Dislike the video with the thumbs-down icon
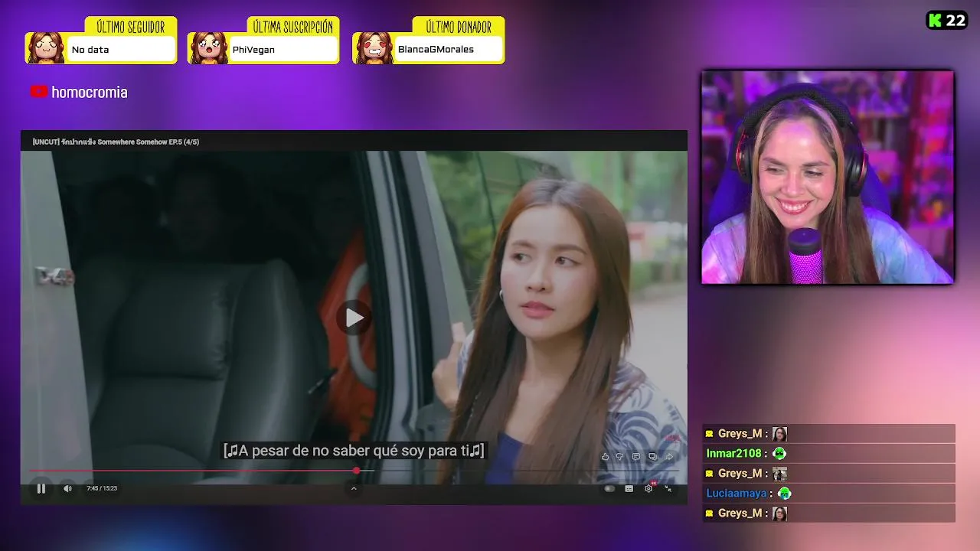Viewport: 980px width, 551px height. click(620, 457)
